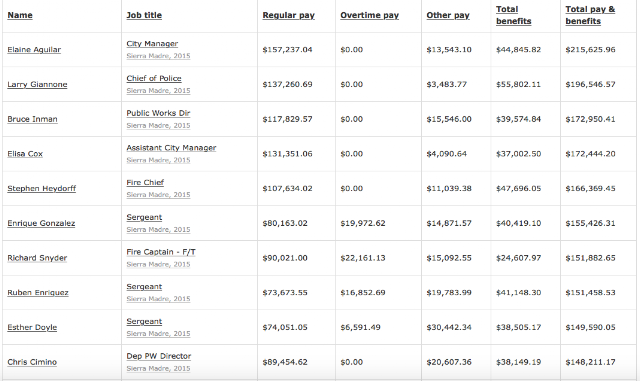Click Sergeant title in Ruben Enriquez row
The height and width of the screenshot is (381, 640).
144,287
